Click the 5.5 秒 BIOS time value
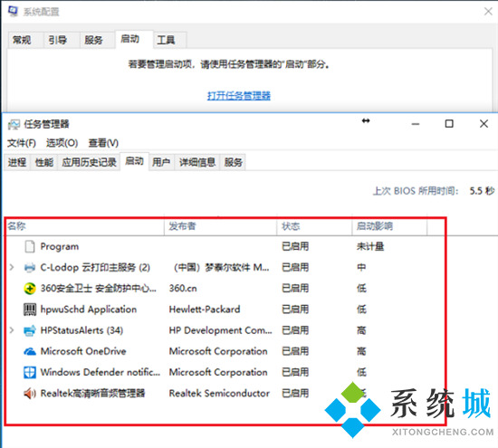The image size is (498, 448). tap(482, 191)
